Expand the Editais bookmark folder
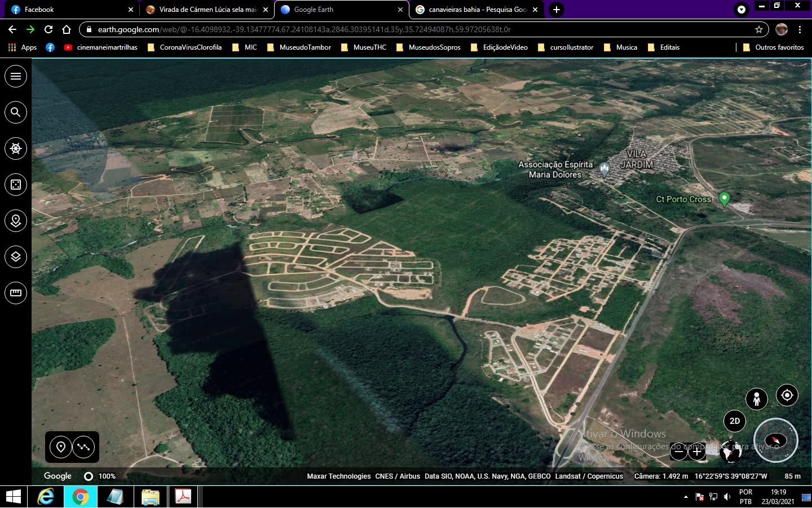812x508 pixels. pos(664,47)
